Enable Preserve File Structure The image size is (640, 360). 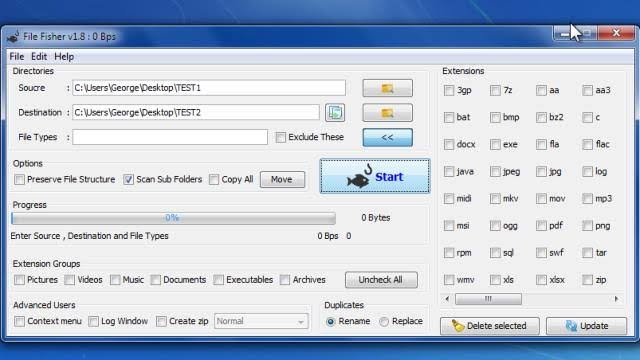pos(19,180)
